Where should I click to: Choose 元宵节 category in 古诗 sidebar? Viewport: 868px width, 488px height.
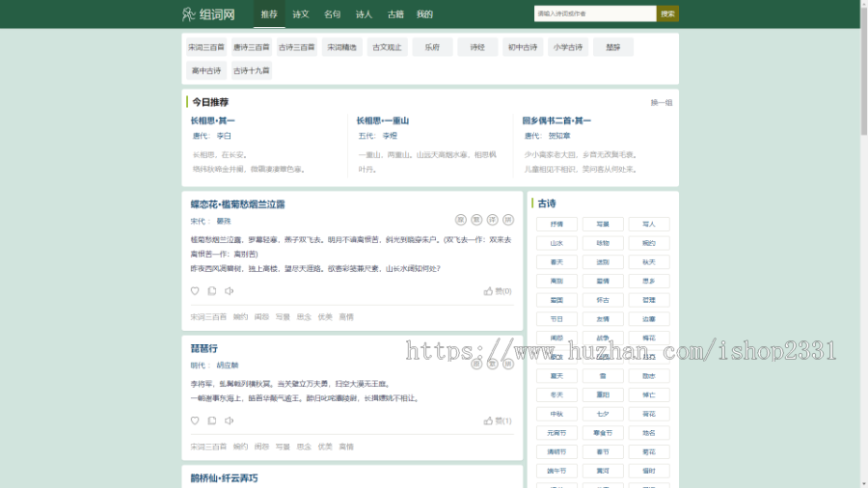556,433
